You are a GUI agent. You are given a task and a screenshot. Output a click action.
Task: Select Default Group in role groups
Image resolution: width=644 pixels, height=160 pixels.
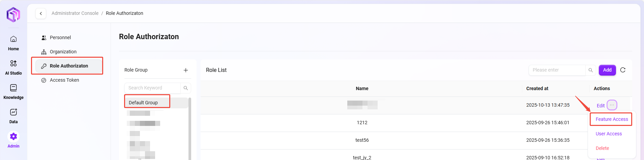143,103
